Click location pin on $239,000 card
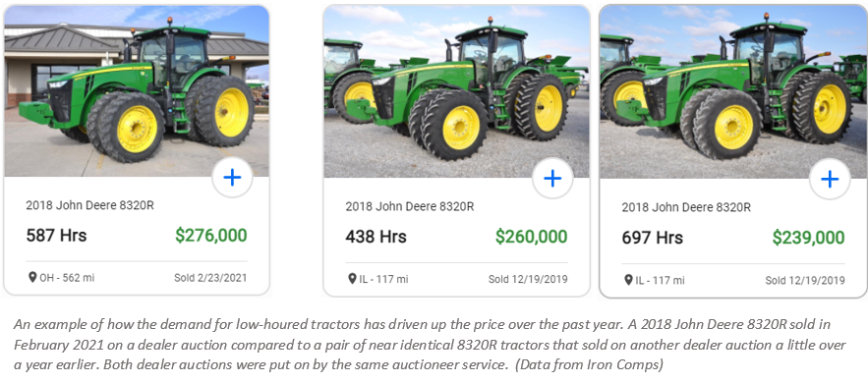 click(628, 280)
